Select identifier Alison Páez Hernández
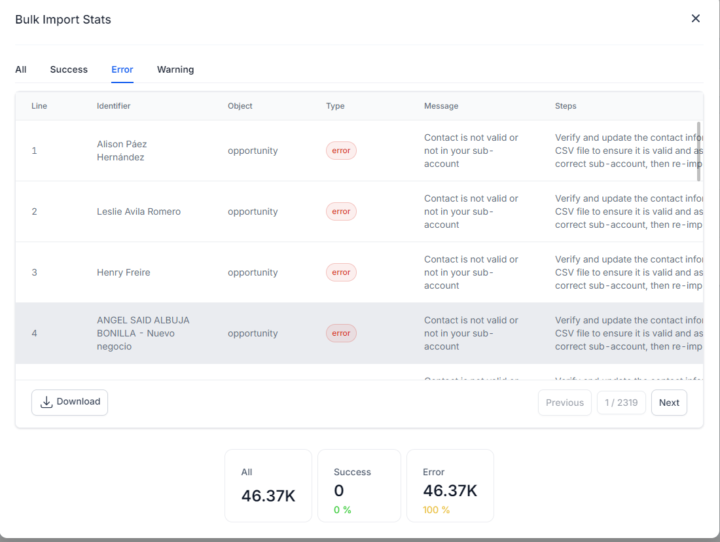This screenshot has width=720, height=542. click(x=122, y=151)
